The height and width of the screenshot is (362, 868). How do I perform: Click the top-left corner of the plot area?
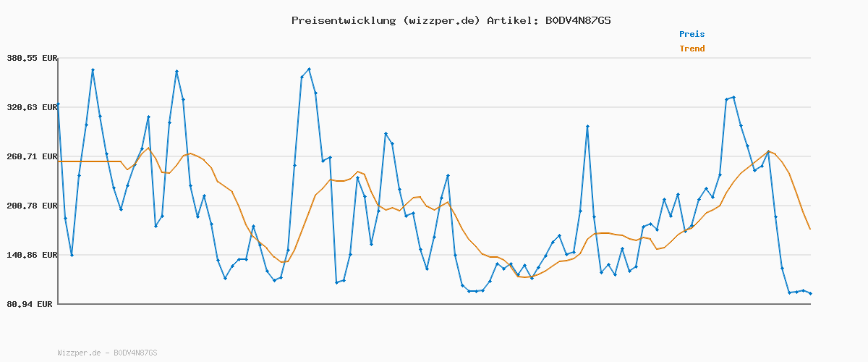[x=58, y=58]
